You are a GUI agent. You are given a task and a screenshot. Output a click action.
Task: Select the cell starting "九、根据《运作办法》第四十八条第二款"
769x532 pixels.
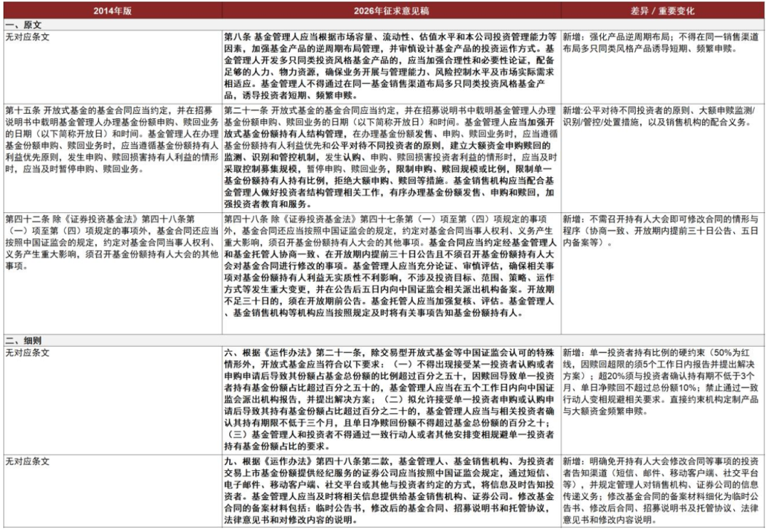coord(392,491)
